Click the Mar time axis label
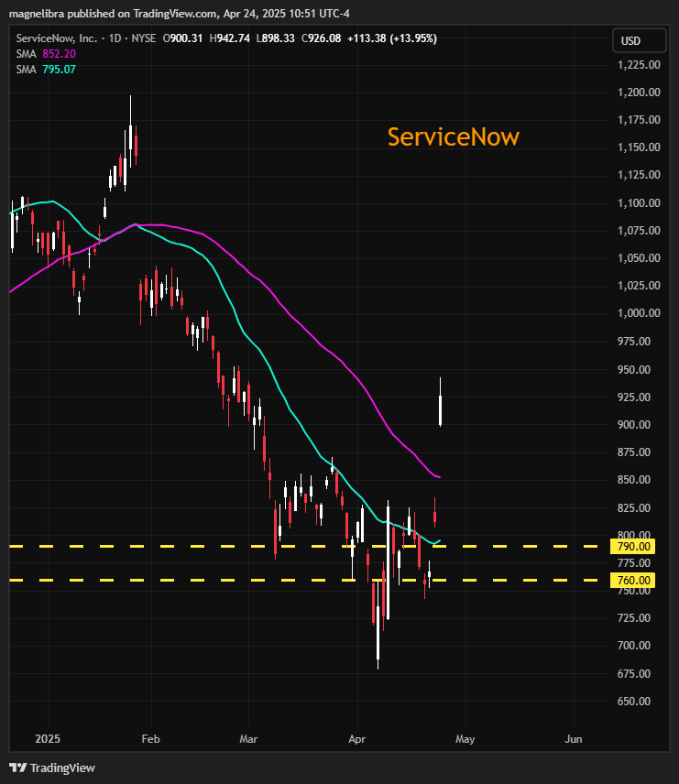This screenshot has width=679, height=784. 248,738
